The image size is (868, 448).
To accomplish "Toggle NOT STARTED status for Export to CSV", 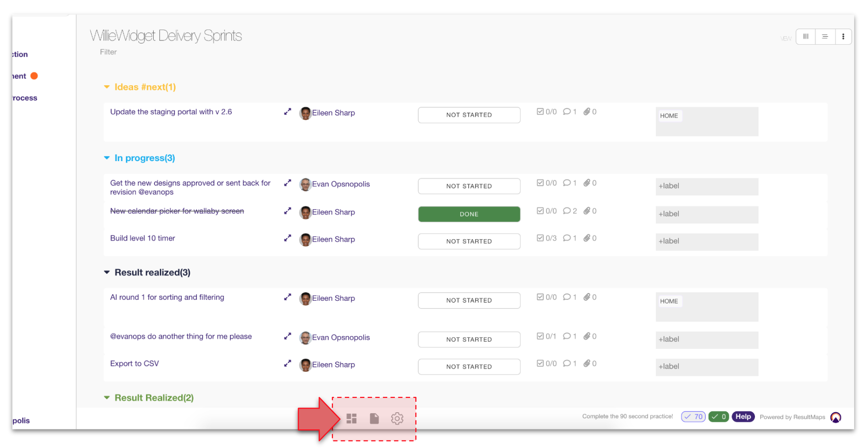I will click(469, 367).
